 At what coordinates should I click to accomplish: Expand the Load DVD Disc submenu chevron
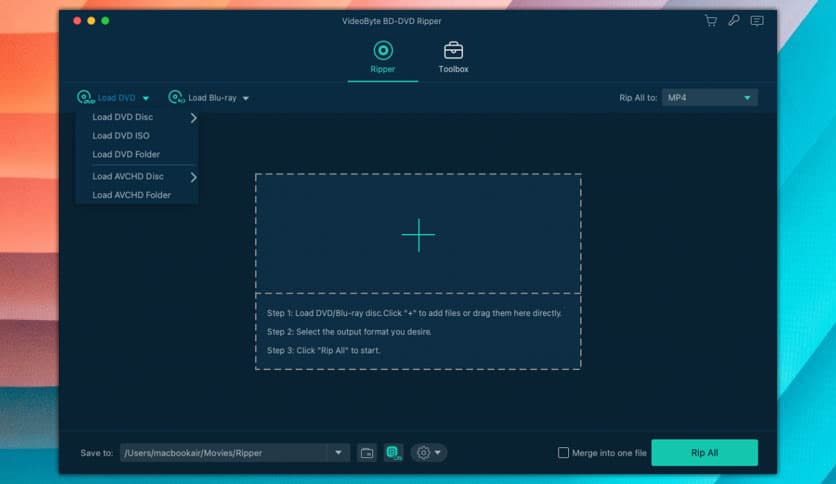click(x=194, y=118)
